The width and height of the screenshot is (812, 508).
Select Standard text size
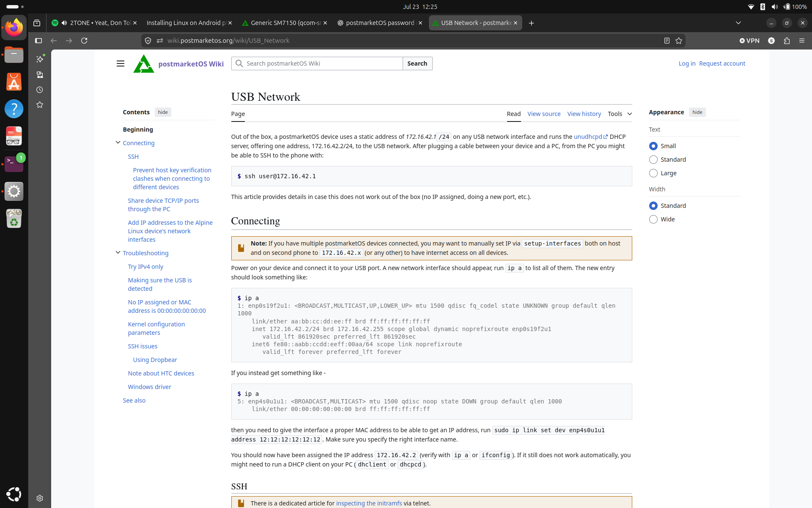pyautogui.click(x=653, y=160)
